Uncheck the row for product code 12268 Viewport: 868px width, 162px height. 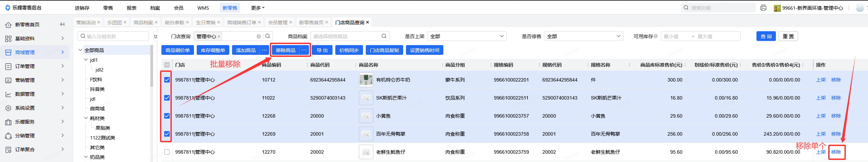(167, 116)
